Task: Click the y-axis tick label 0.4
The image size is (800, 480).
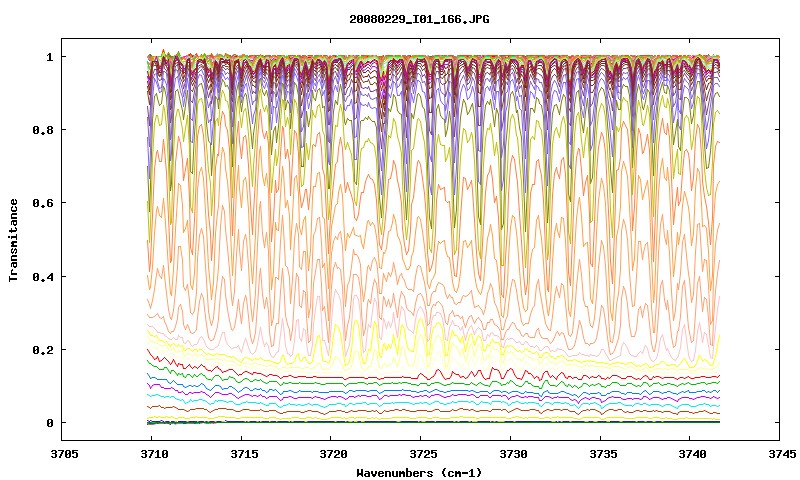Action: [42, 276]
